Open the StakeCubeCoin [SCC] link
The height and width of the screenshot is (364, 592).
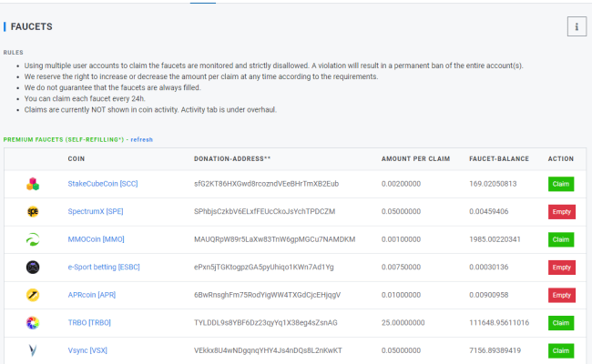coord(103,184)
